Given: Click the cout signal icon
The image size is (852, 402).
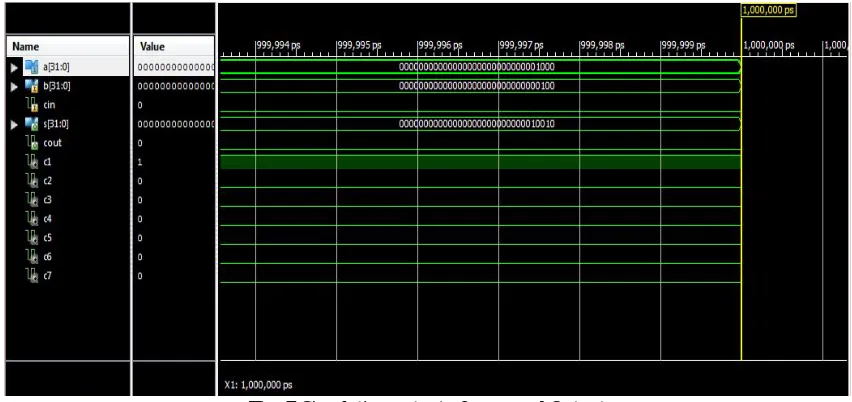Looking at the screenshot, I should coord(31,143).
